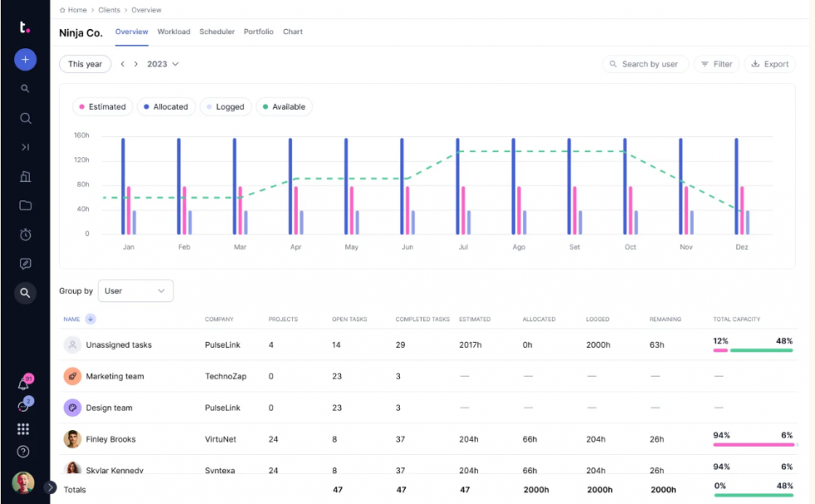Open the clients icon in the sidebar

coord(25,176)
